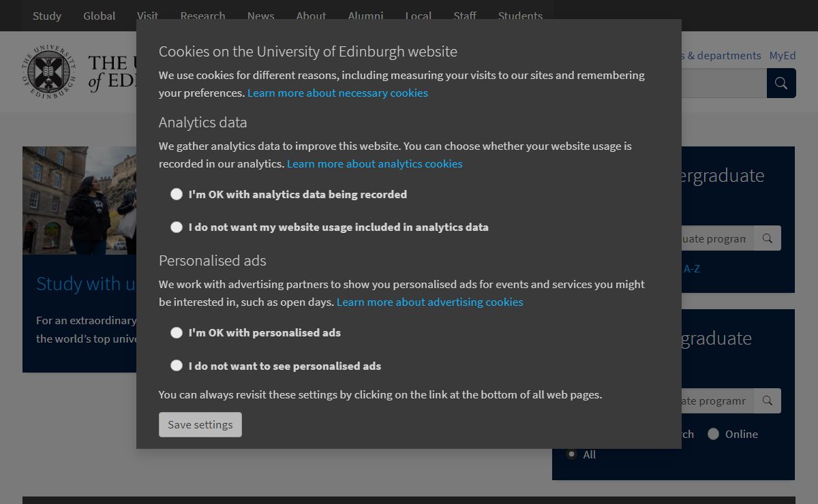Image resolution: width=818 pixels, height=504 pixels.
Task: Choose I'm OK with personalised ads
Action: click(177, 332)
